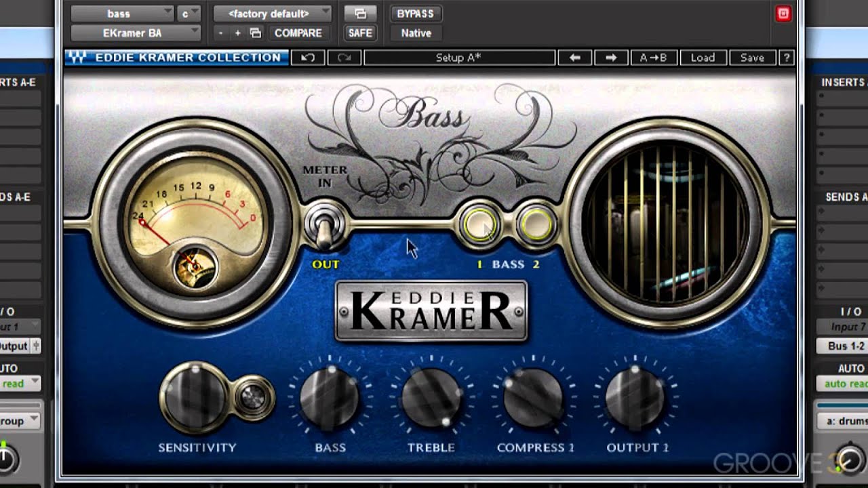The image size is (868, 488).
Task: Toggle the COMPARE button
Action: click(x=298, y=33)
